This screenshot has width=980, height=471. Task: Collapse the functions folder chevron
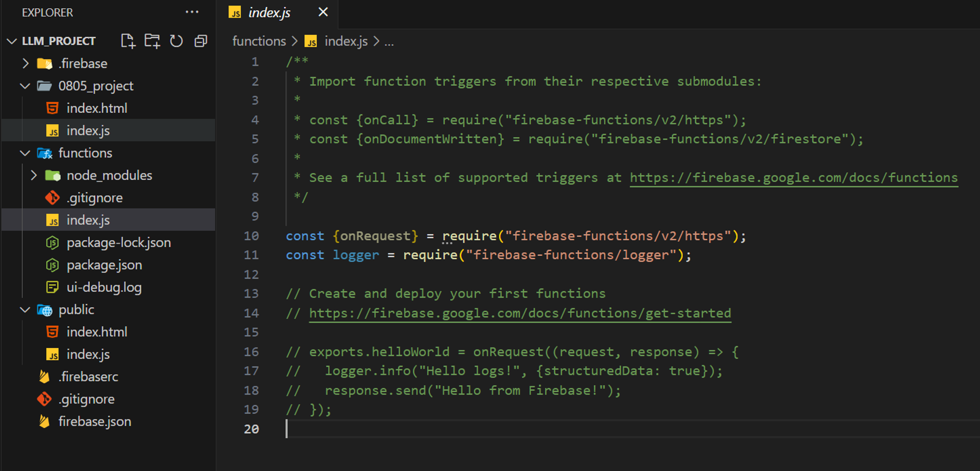[x=25, y=153]
